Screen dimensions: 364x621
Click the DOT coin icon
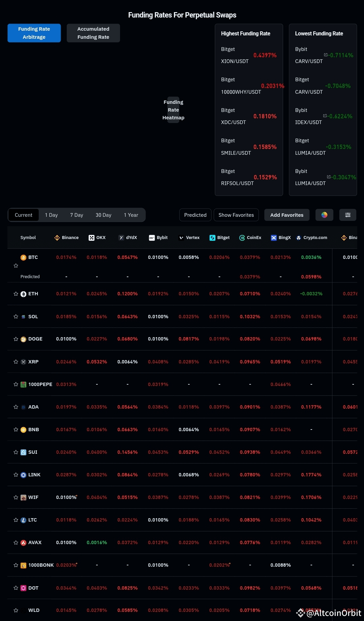[23, 588]
